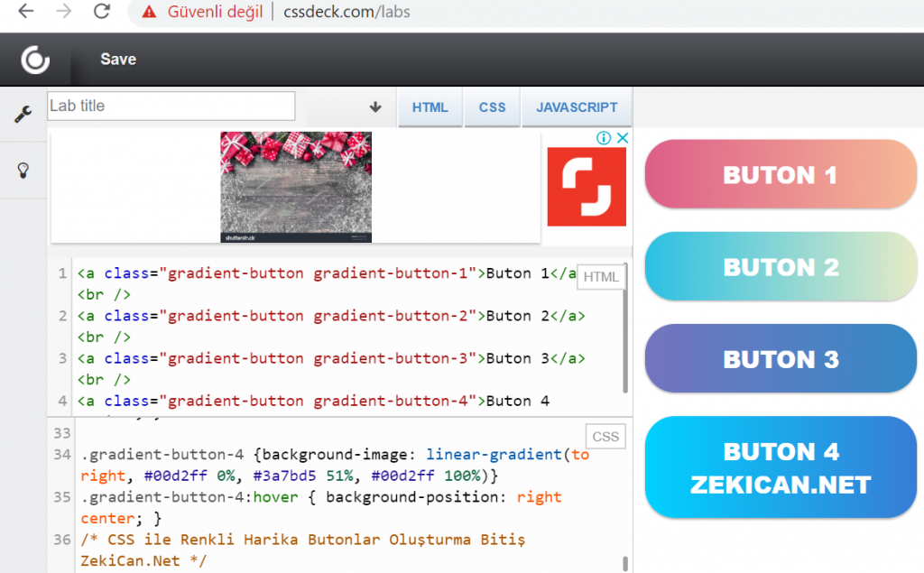Open the wrench settings tool
924x573 pixels.
click(x=23, y=114)
